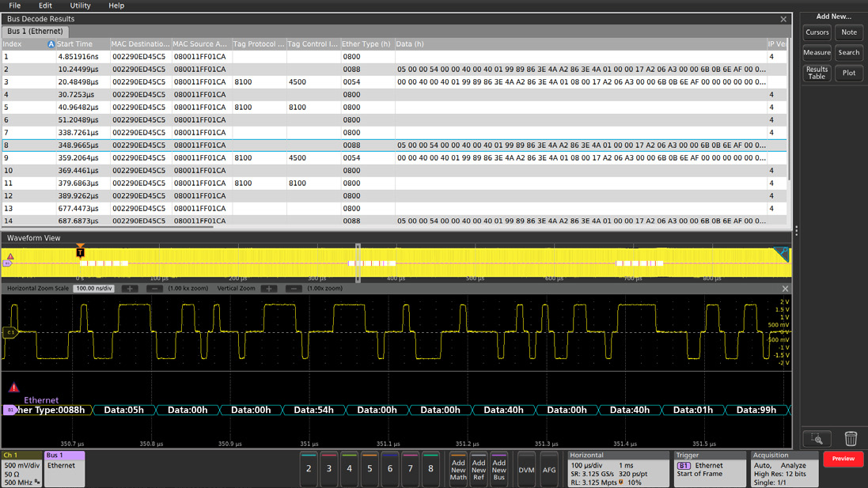Viewport: 868px width, 488px height.
Task: Open the DVM digital voltmeter
Action: pos(526,469)
